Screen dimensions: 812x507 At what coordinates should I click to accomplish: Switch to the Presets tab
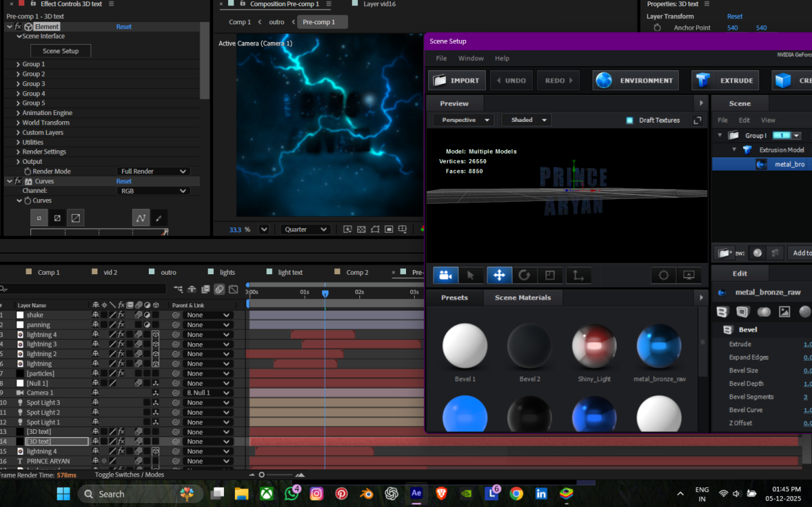(454, 297)
